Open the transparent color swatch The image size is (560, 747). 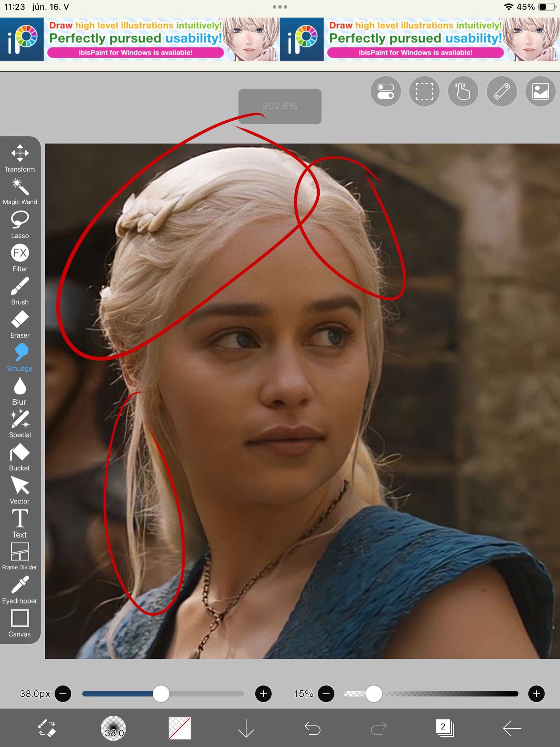point(180,728)
